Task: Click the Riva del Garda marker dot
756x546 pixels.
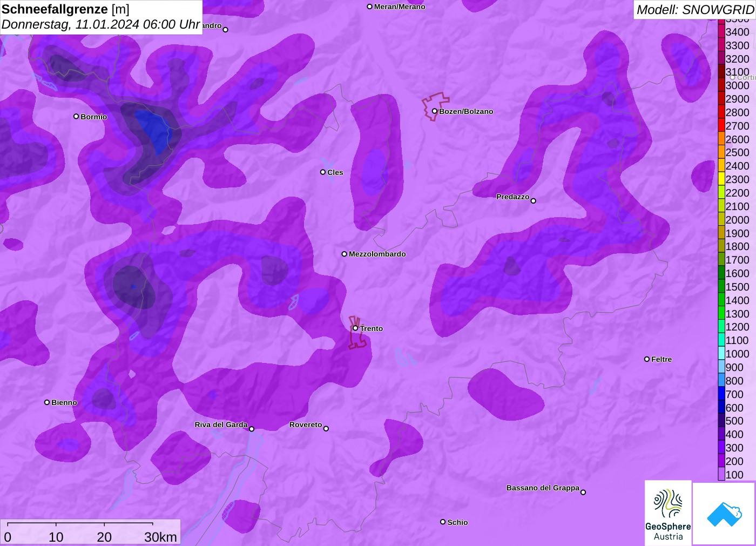Action: click(252, 429)
